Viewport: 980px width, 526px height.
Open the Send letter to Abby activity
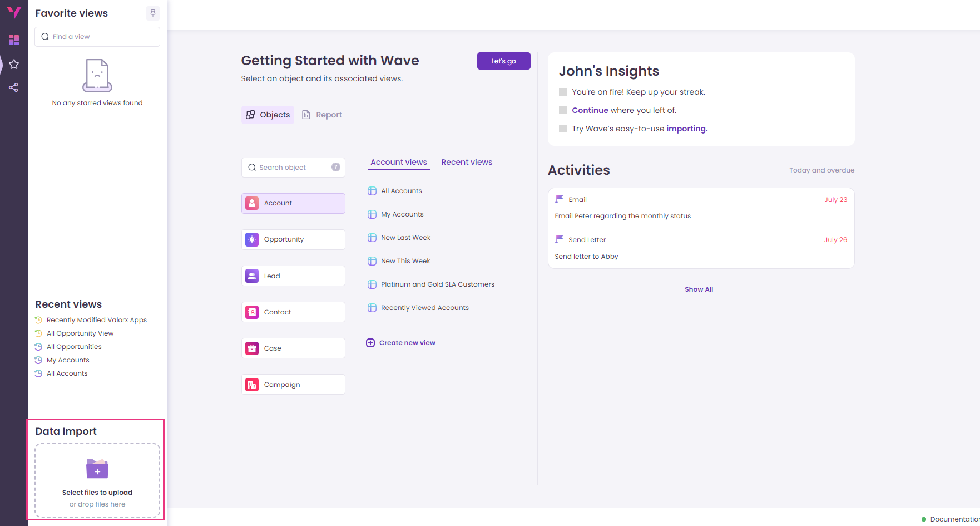[701, 248]
